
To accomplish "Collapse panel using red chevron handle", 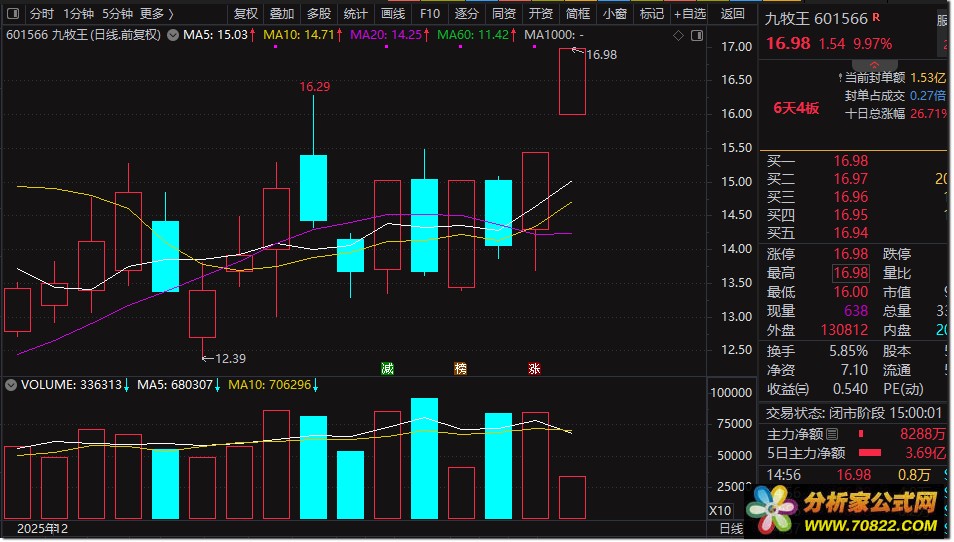I will 874,64.
